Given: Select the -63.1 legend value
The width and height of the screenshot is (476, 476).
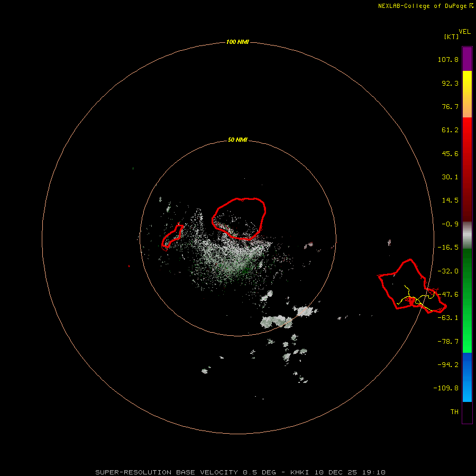Looking at the screenshot, I should [x=448, y=318].
